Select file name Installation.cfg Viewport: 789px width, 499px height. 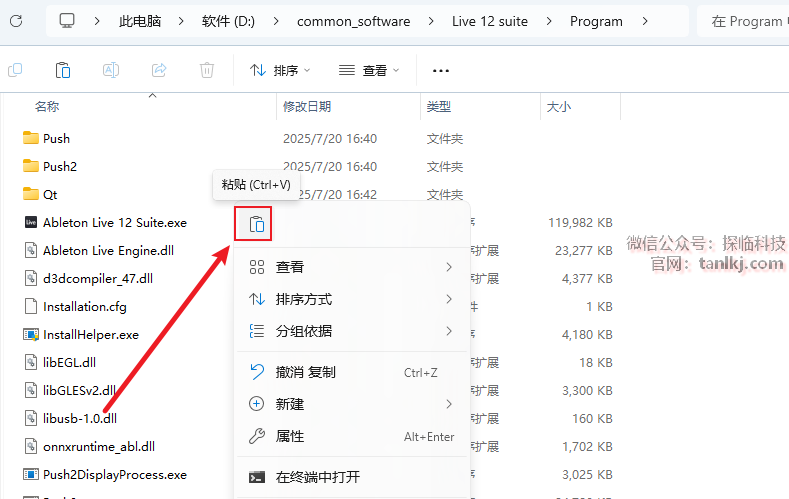pos(85,306)
